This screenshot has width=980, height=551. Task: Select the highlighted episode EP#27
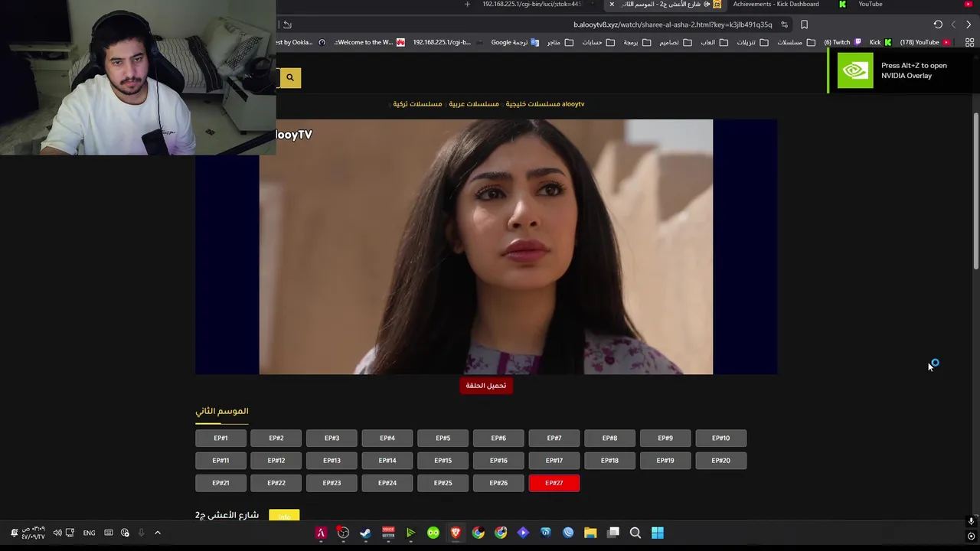pyautogui.click(x=554, y=483)
